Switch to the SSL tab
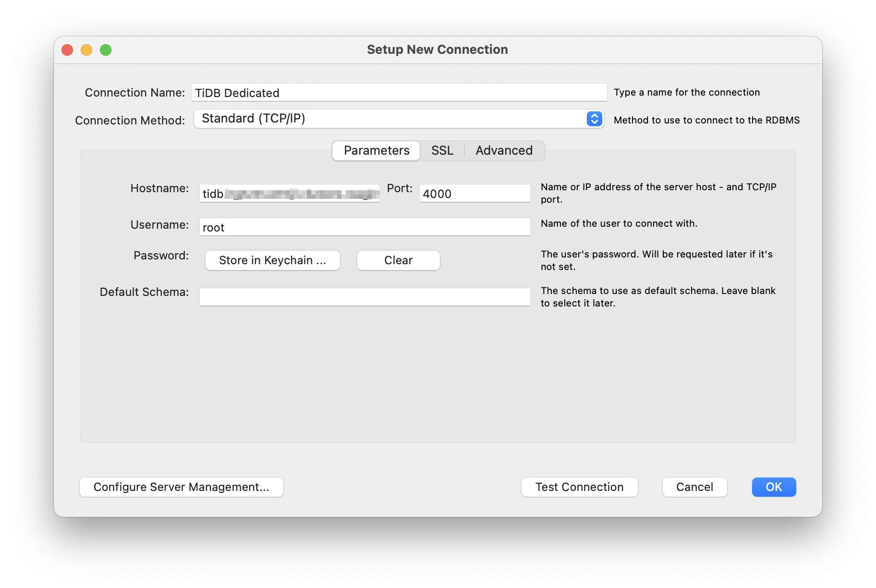The width and height of the screenshot is (876, 588). 441,150
